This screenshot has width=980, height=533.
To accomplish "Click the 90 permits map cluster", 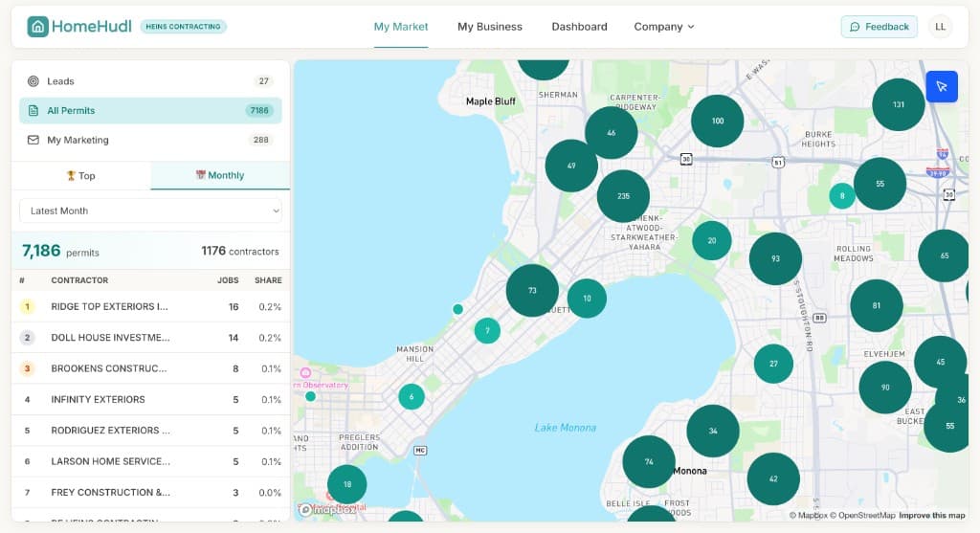I will pyautogui.click(x=885, y=388).
